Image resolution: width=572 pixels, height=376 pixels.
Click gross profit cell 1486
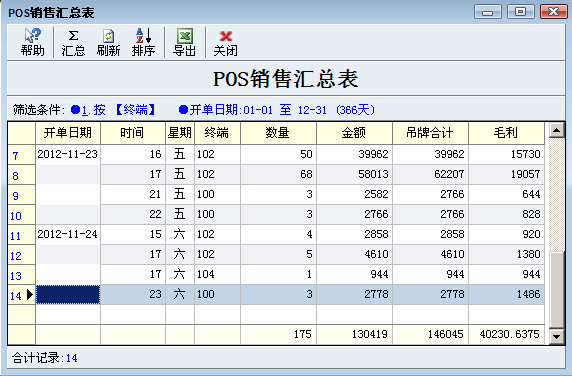tap(506, 295)
